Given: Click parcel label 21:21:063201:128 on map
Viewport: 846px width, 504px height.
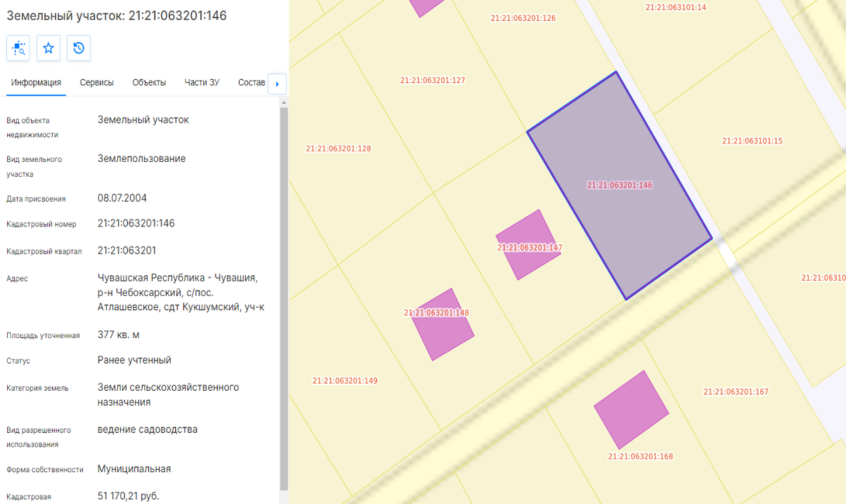Looking at the screenshot, I should pos(338,149).
